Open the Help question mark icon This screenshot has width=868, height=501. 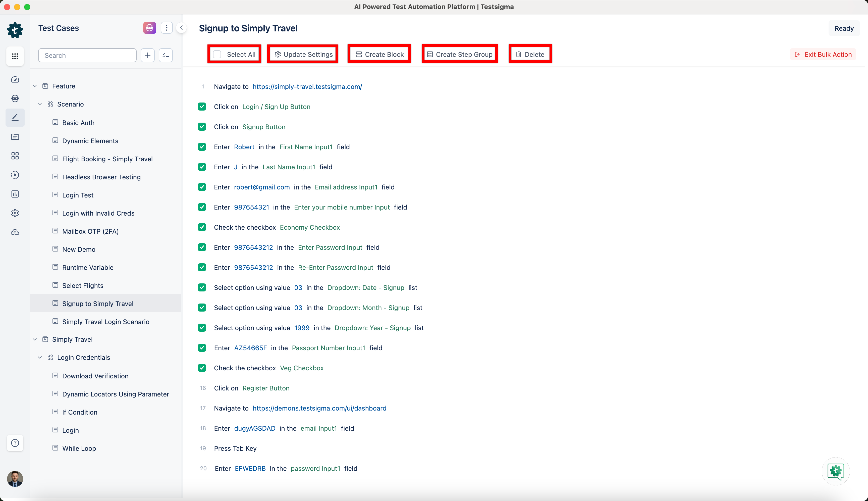[15, 443]
